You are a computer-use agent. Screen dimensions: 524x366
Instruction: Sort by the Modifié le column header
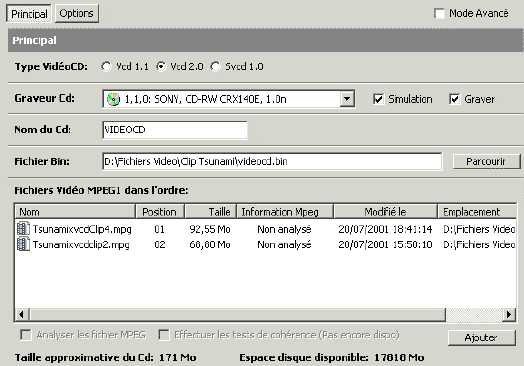(x=385, y=212)
